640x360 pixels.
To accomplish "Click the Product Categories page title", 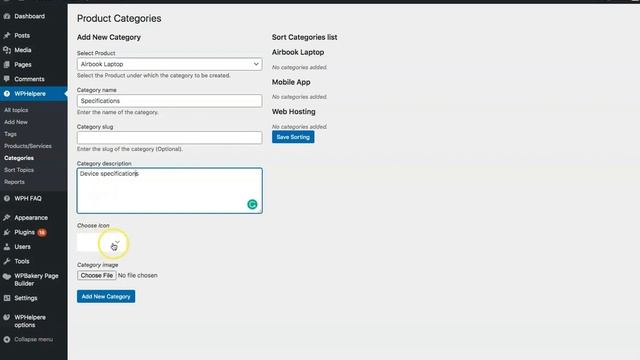I will tap(119, 18).
